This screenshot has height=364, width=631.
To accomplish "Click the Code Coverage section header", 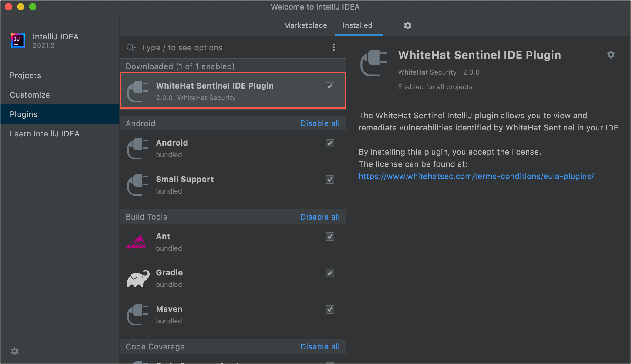I will tap(155, 347).
